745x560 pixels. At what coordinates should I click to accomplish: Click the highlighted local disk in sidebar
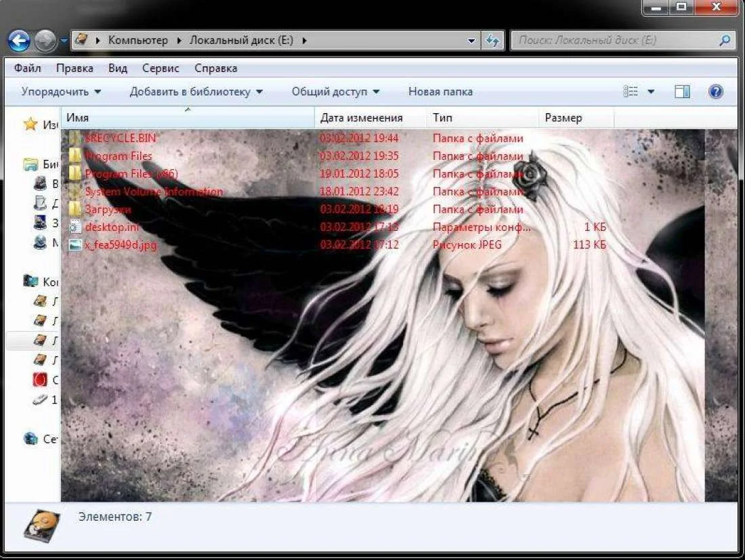click(33, 340)
